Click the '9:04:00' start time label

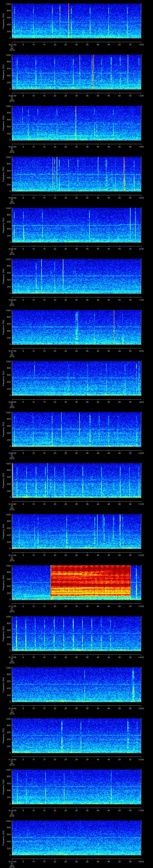12,198
